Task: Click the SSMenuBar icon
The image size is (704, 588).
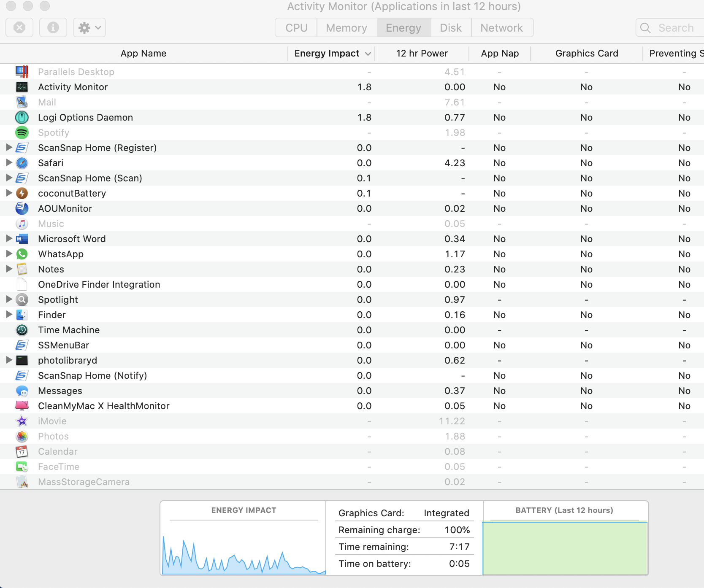Action: pyautogui.click(x=22, y=345)
